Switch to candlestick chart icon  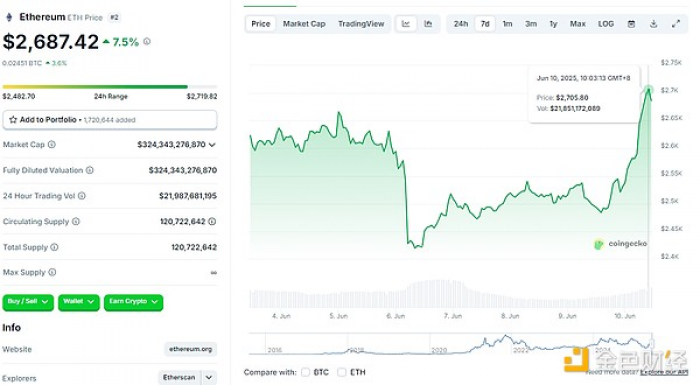click(428, 24)
